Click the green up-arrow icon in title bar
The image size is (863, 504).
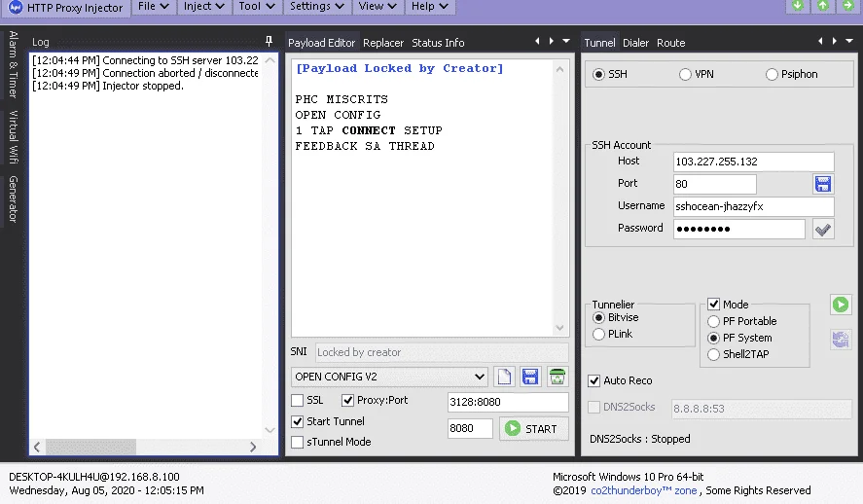point(823,6)
